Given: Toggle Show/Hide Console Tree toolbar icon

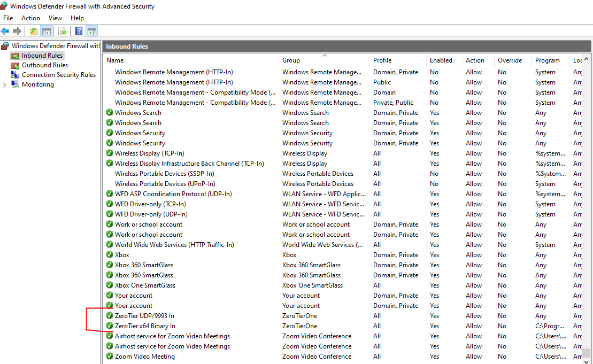Looking at the screenshot, I should tap(47, 32).
